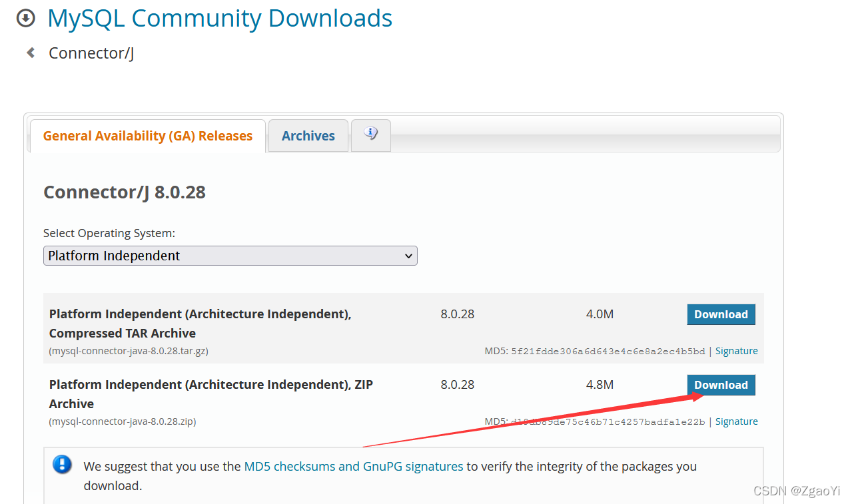Download the Compressed TAR Archive
This screenshot has height=504, width=850.
pos(721,314)
